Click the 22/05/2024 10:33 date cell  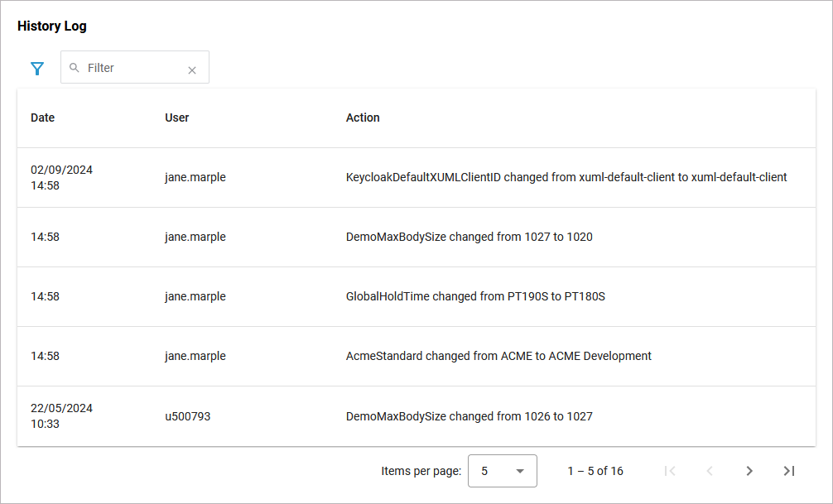(61, 416)
